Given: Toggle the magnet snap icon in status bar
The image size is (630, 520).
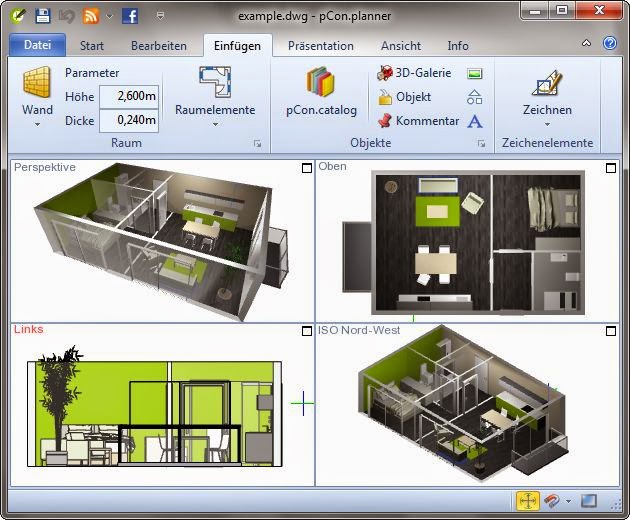Looking at the screenshot, I should pyautogui.click(x=552, y=501).
